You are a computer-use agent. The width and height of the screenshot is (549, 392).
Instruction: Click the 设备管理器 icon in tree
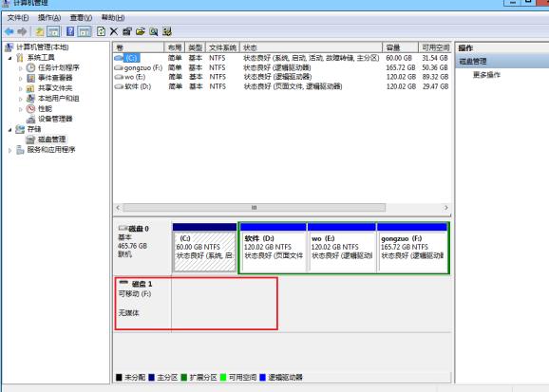click(x=30, y=119)
